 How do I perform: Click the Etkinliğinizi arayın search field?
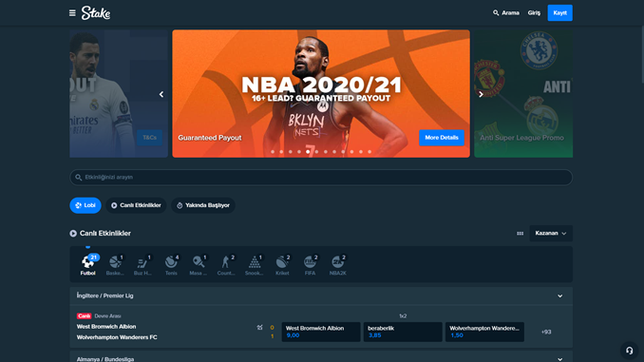321,178
